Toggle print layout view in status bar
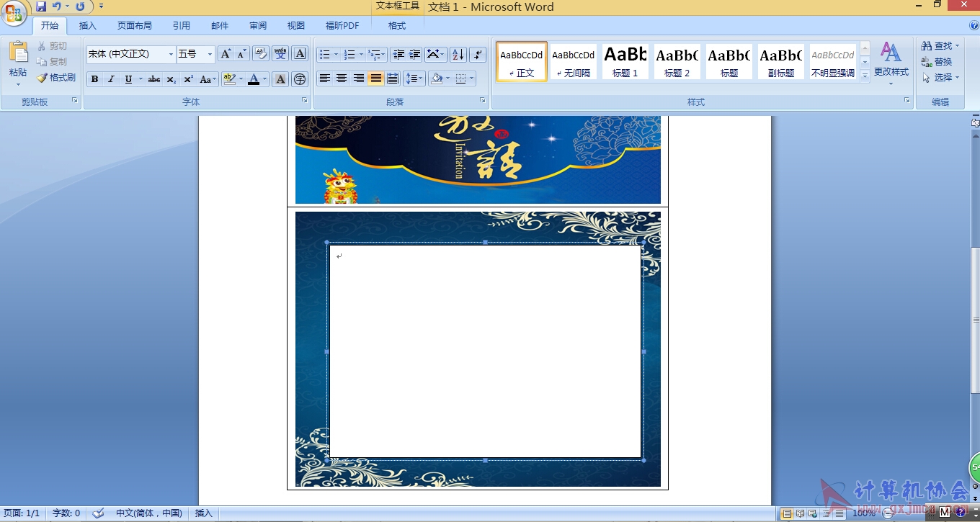Viewport: 980px width, 522px height. [x=787, y=513]
